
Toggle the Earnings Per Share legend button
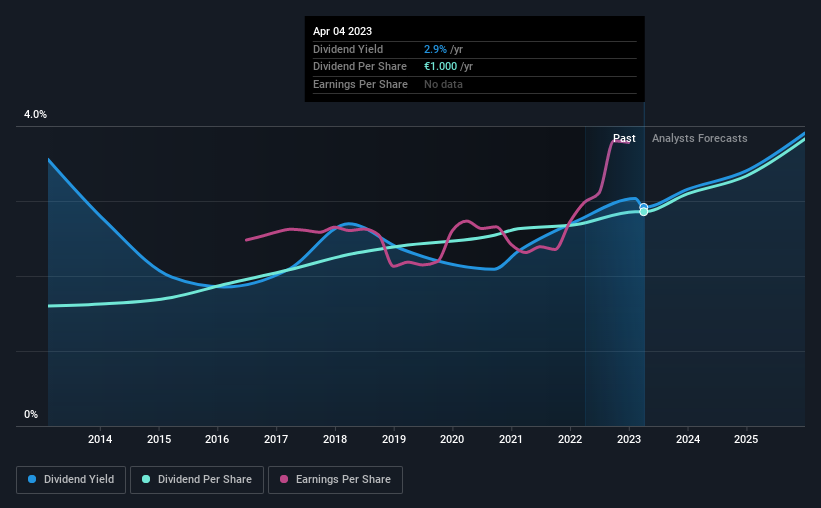335,479
